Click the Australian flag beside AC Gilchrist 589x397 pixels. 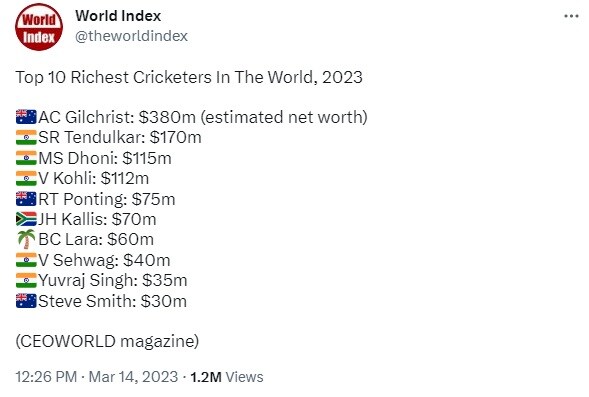coord(26,117)
